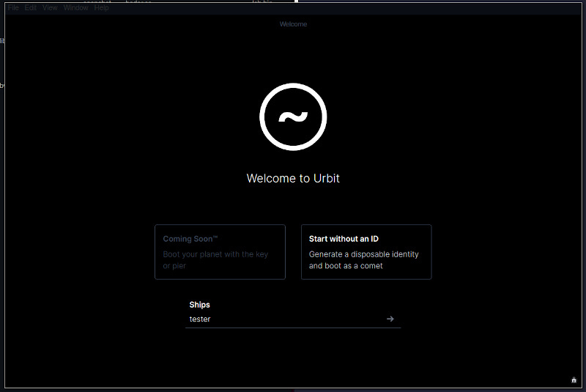The height and width of the screenshot is (392, 586).
Task: Click the Urbit tilde logo
Action: pos(293,117)
